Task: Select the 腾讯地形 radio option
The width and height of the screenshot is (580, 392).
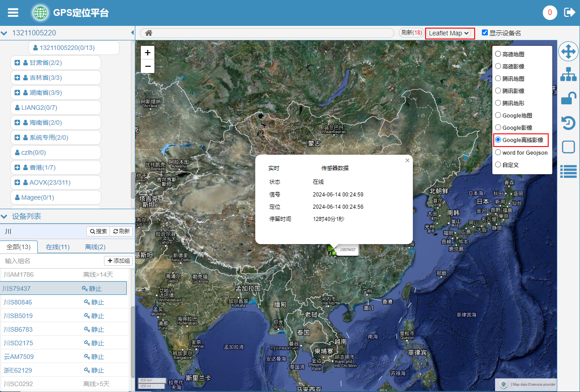Action: click(x=498, y=103)
